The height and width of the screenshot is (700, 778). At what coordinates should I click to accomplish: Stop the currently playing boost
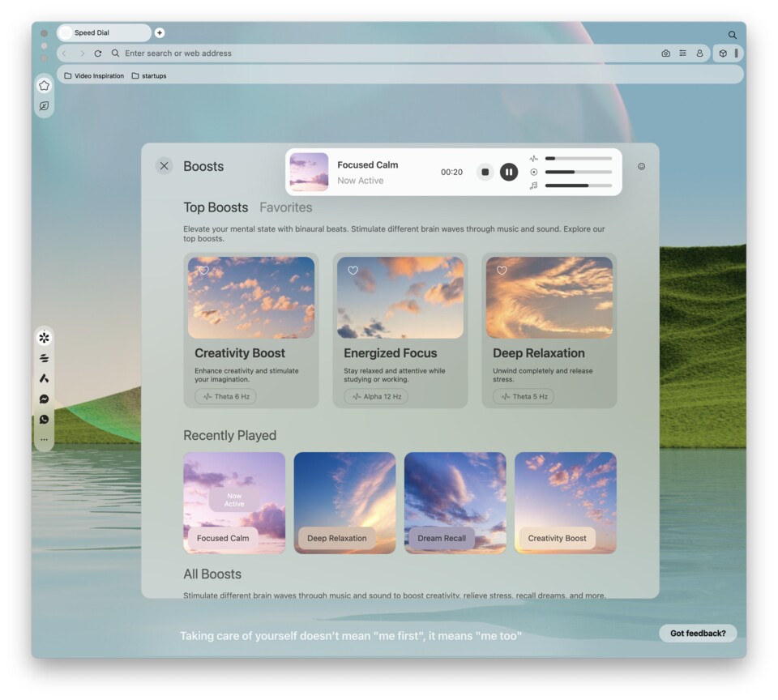(x=485, y=172)
